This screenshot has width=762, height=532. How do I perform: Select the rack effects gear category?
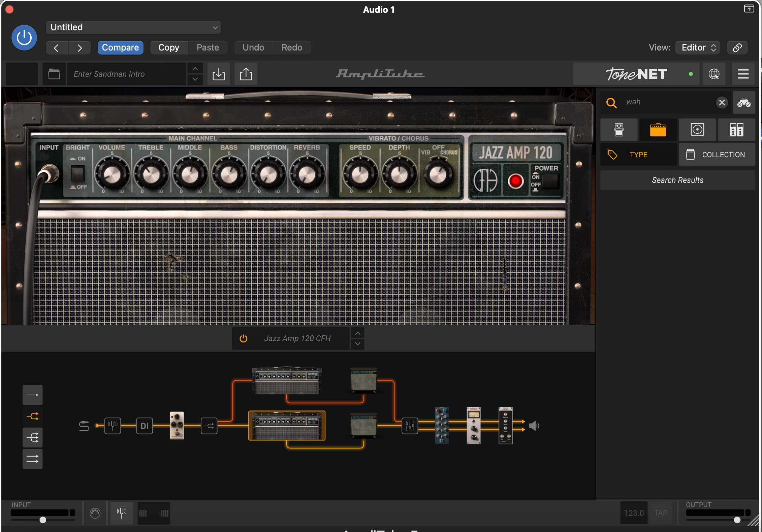coord(736,130)
